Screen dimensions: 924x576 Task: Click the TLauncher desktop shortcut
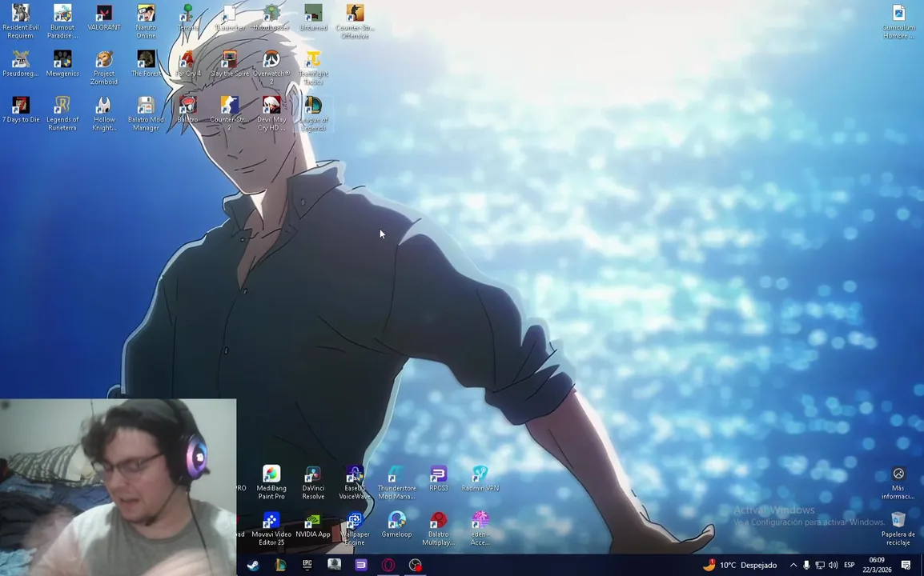click(x=230, y=18)
